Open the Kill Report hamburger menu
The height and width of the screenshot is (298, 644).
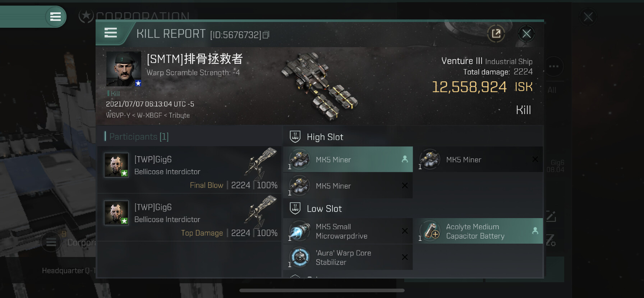[x=111, y=33]
